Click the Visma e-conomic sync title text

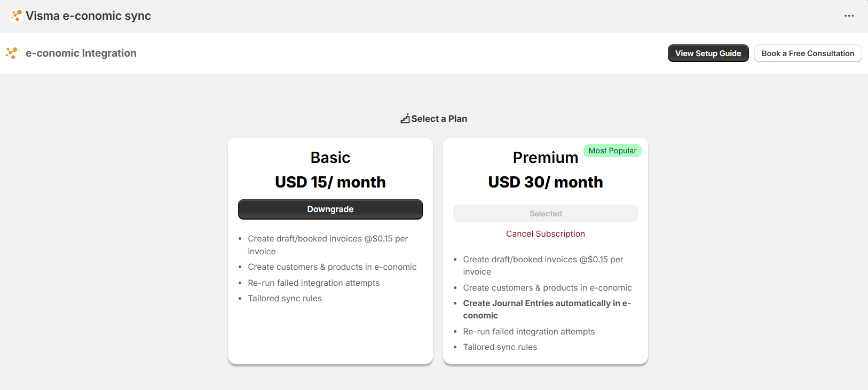(88, 16)
